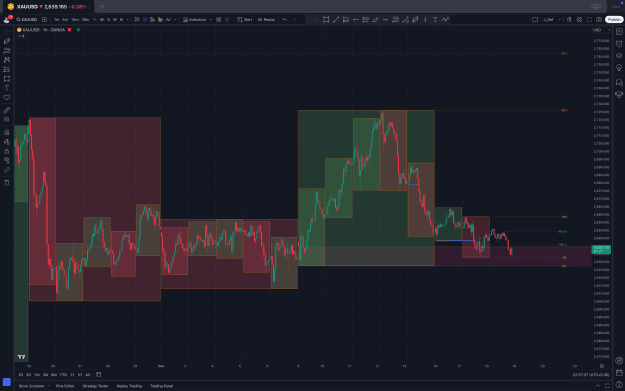This screenshot has height=391, width=625.
Task: Select the trend line shortcut in top toolbar
Action: (336, 20)
